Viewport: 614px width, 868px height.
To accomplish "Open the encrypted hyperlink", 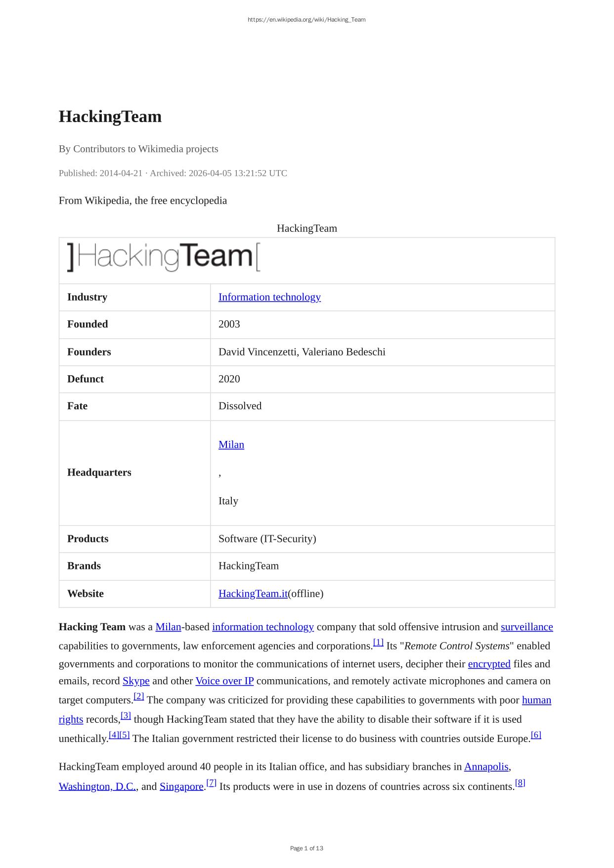I will (488, 664).
